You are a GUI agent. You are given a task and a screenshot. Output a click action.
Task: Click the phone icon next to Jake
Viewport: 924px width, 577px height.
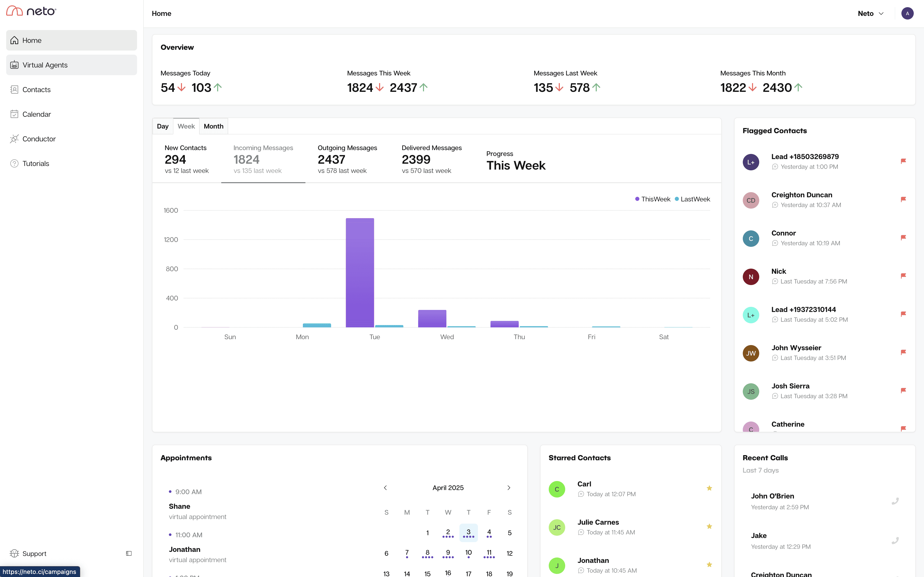tap(896, 541)
